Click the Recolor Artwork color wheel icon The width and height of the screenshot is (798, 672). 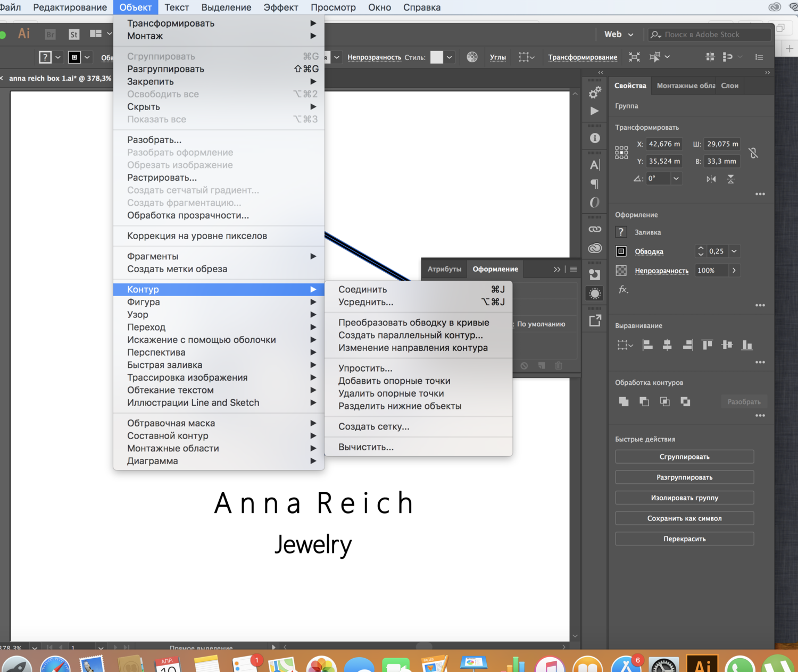pyautogui.click(x=472, y=57)
